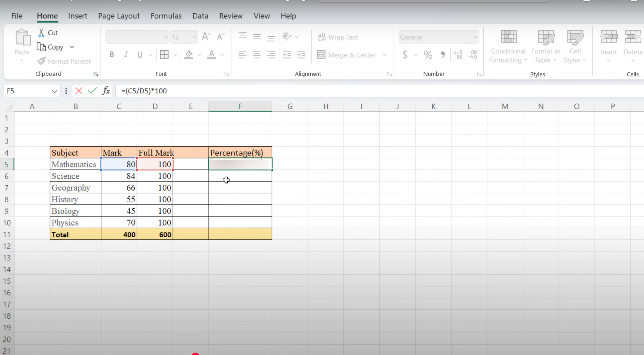Open the Name Box dropdown arrow
644x355 pixels.
(x=54, y=91)
